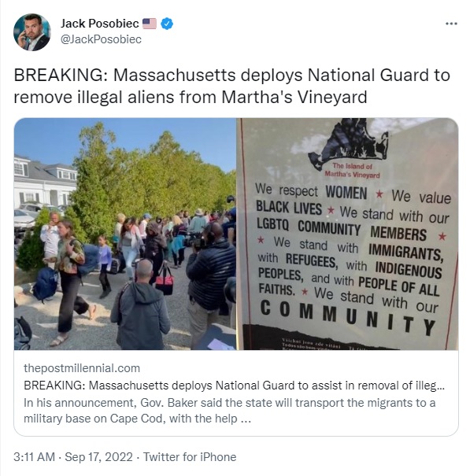
Task: Click the red bag in crowd photo
Action: [x=165, y=281]
